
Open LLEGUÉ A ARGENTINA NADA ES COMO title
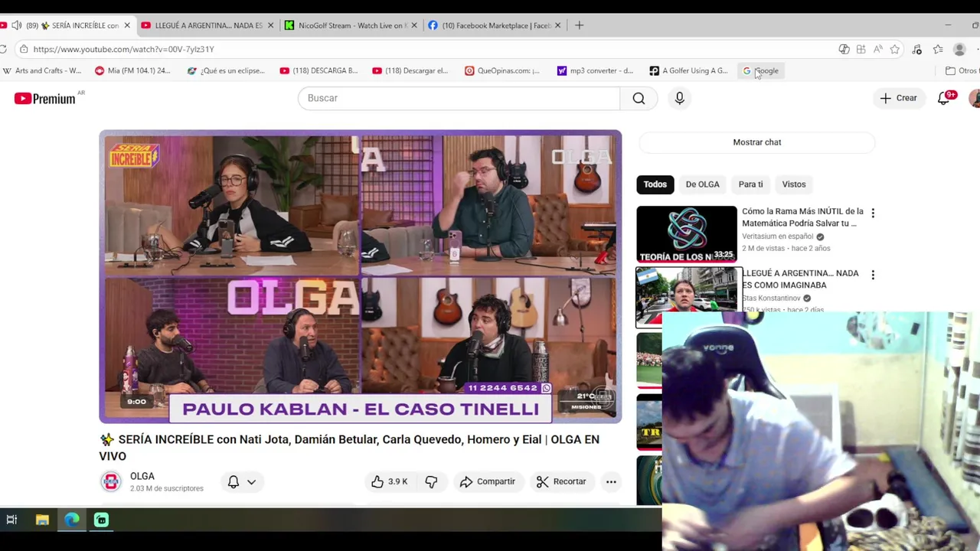pos(800,279)
